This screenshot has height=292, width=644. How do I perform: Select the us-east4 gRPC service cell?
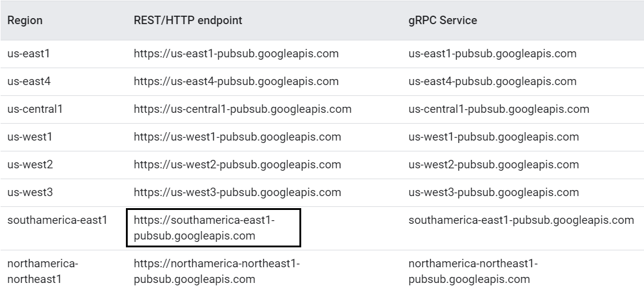click(x=492, y=81)
